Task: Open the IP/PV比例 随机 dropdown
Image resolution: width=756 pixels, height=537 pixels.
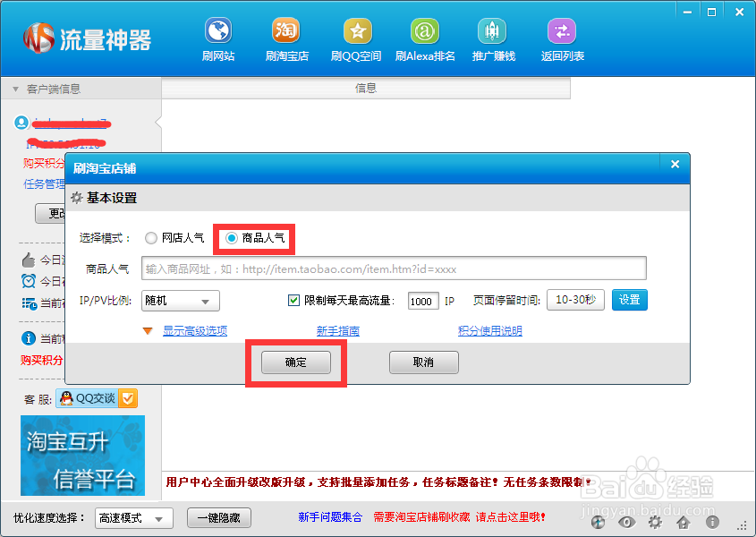Action: 181,301
